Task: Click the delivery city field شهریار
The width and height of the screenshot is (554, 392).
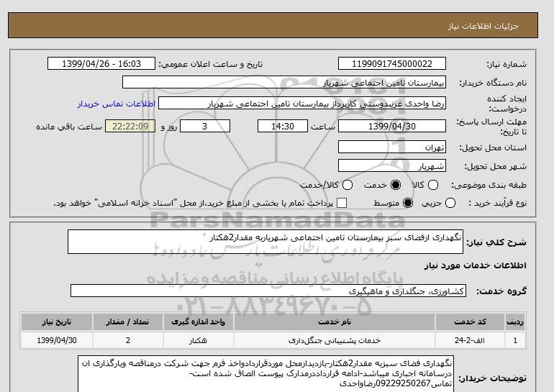Action: tap(392, 165)
